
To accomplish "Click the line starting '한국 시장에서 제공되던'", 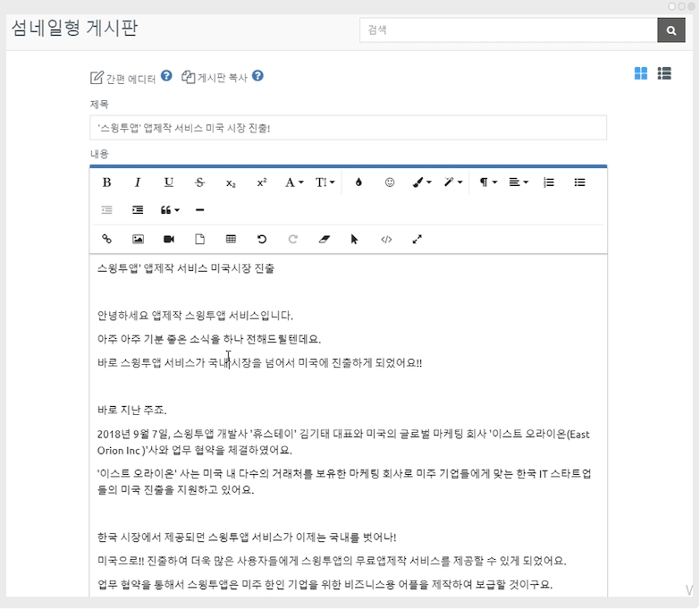I will 247,538.
